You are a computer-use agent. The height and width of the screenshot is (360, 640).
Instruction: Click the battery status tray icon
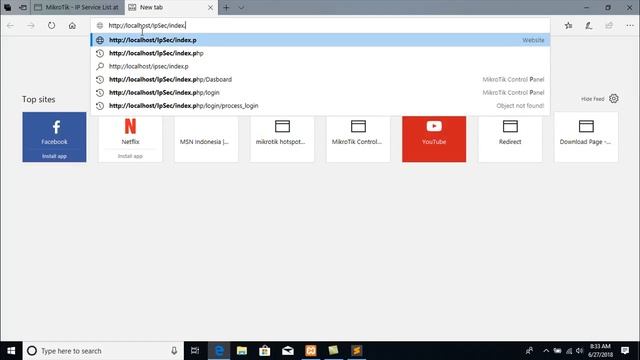[557, 351]
